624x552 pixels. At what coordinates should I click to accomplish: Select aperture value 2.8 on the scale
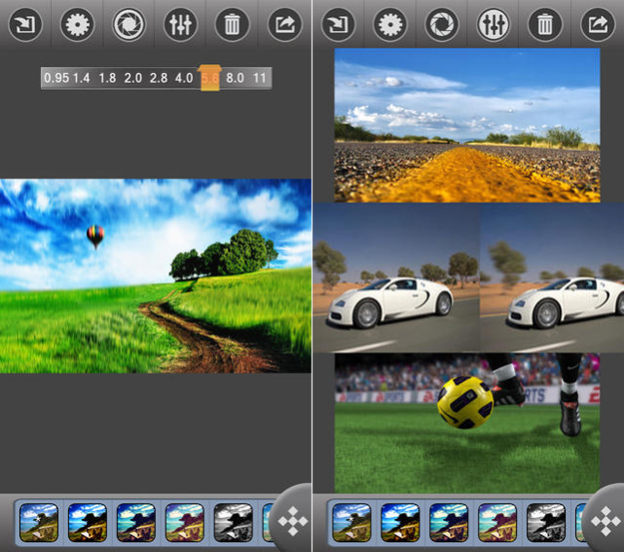click(x=158, y=77)
